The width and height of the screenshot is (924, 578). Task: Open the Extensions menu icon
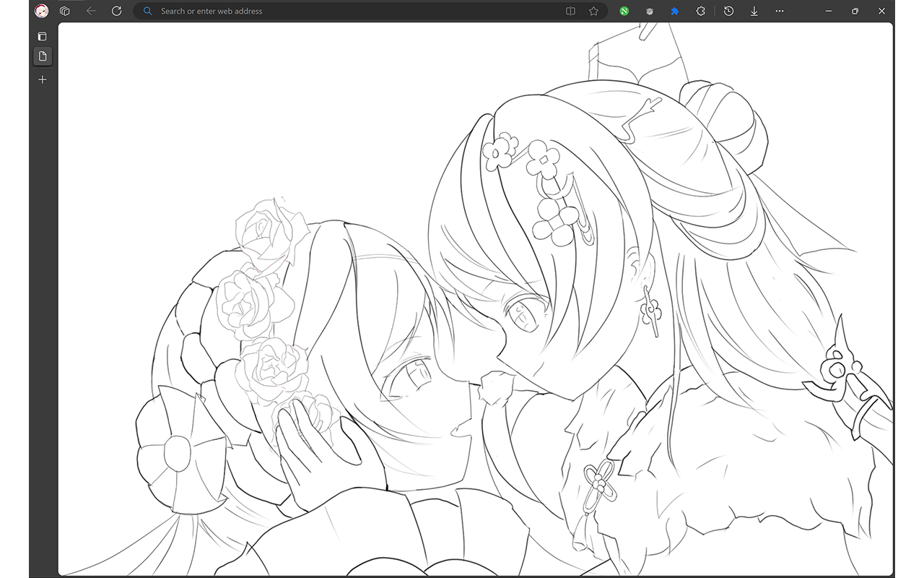700,11
